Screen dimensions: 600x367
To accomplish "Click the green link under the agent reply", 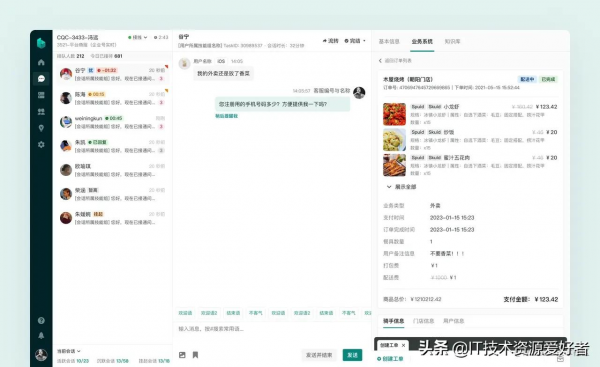I will tap(227, 116).
